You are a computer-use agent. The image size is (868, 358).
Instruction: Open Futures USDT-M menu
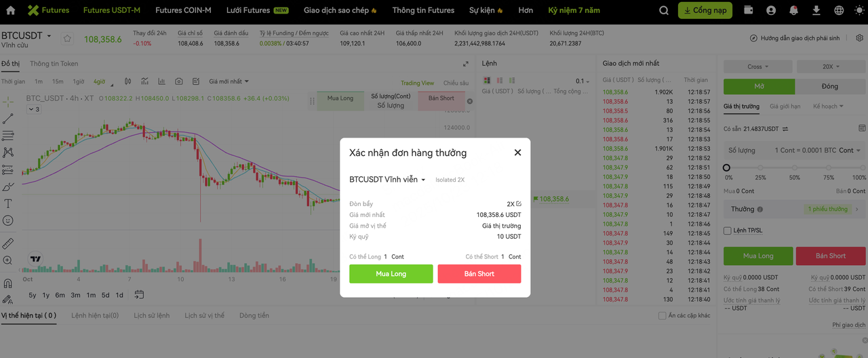pos(112,11)
